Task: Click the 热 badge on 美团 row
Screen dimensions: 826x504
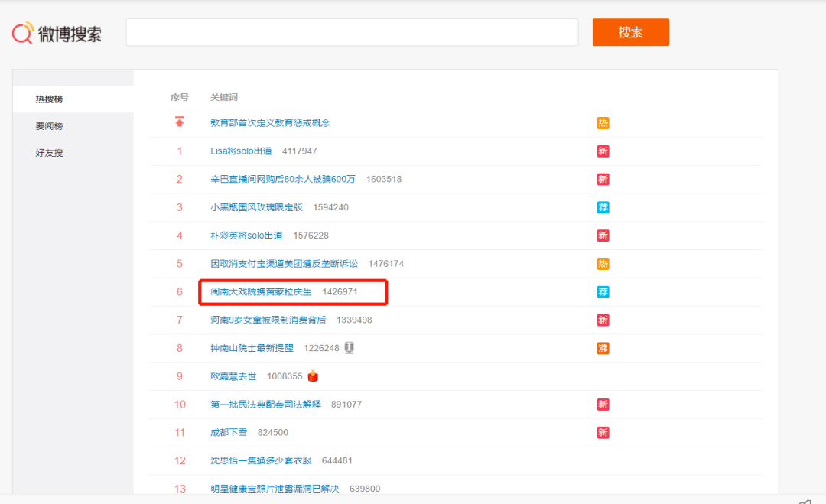Action: [603, 264]
